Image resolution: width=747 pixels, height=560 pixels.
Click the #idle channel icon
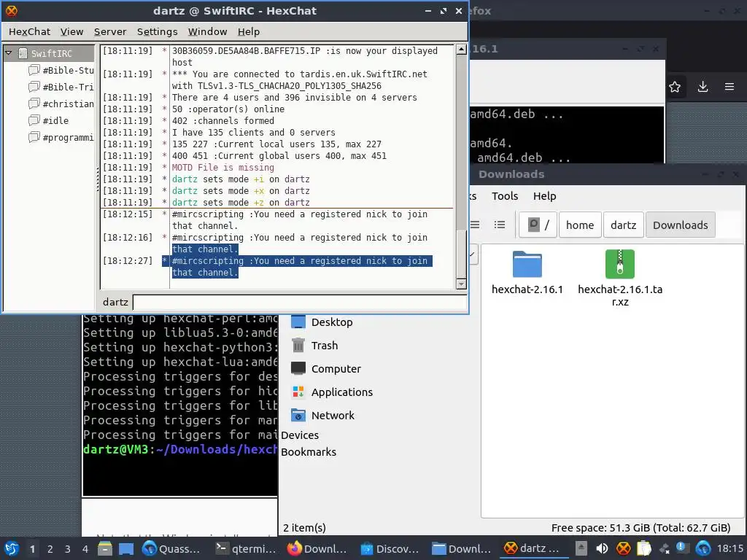(34, 120)
